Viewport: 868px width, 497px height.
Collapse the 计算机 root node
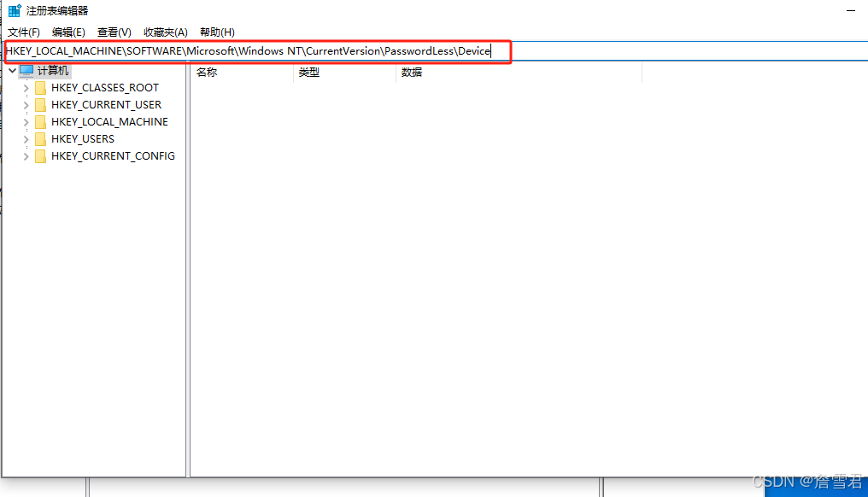(12, 70)
